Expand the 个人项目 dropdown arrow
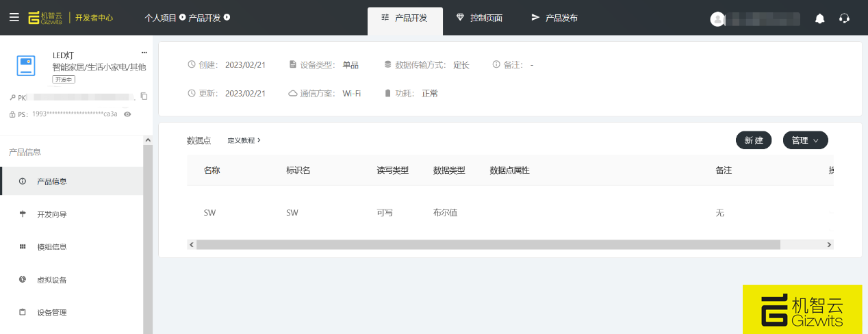The image size is (868, 334). pos(183,17)
